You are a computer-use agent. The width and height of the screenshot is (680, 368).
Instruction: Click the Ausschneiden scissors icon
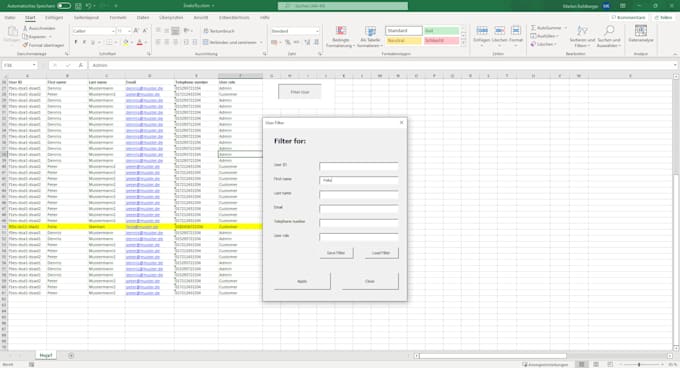point(25,28)
